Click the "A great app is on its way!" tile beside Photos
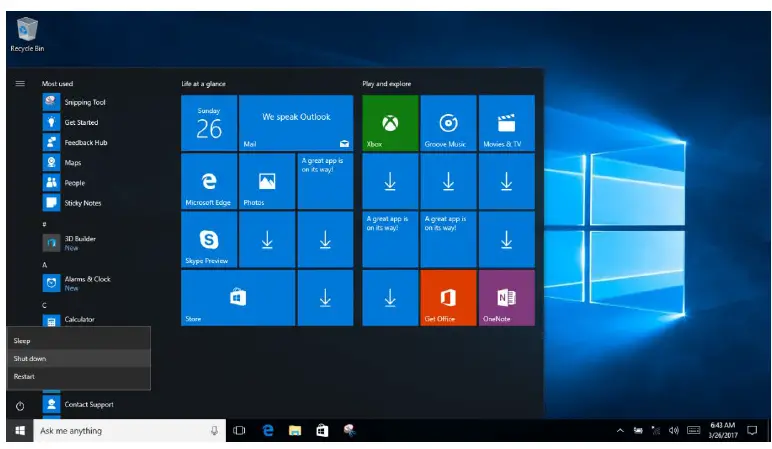 325,181
